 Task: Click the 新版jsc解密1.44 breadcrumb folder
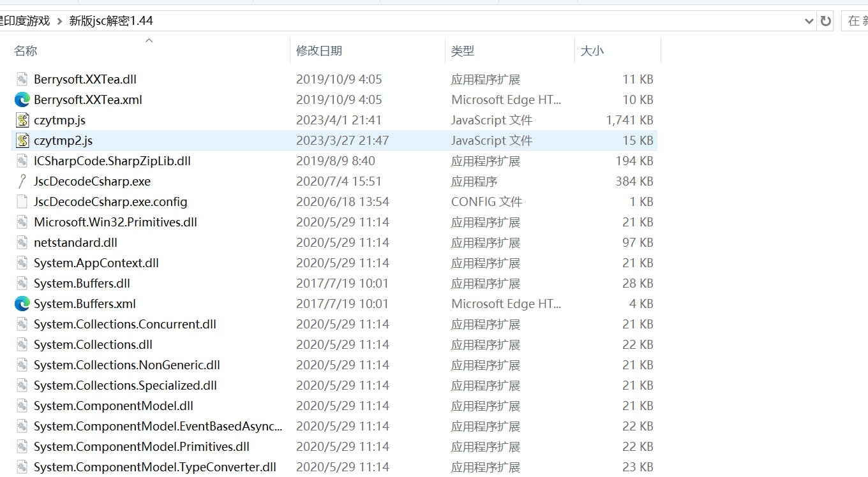point(111,20)
